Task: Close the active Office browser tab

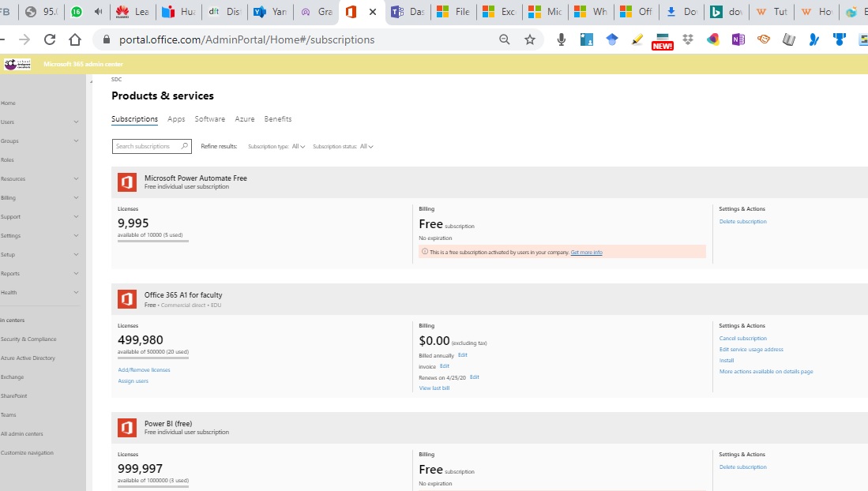Action: (373, 12)
